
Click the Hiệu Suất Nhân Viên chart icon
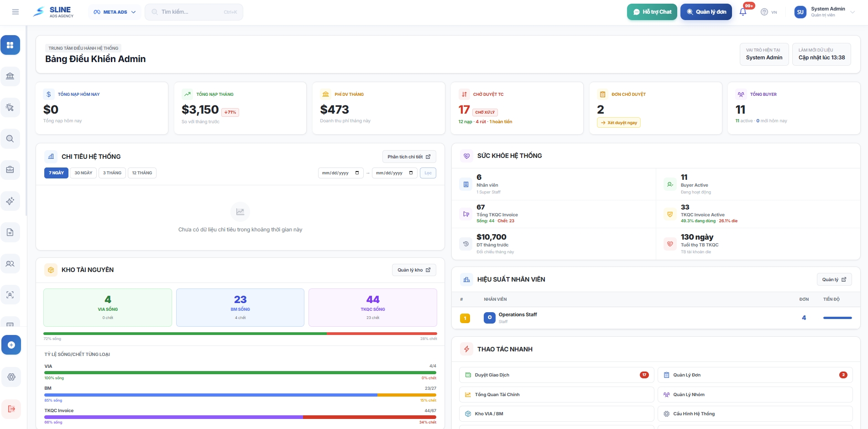click(466, 279)
